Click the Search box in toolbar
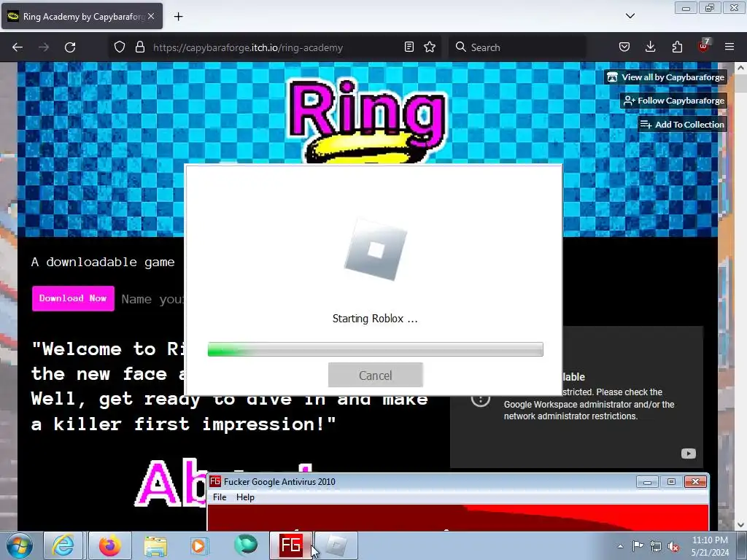 (517, 47)
